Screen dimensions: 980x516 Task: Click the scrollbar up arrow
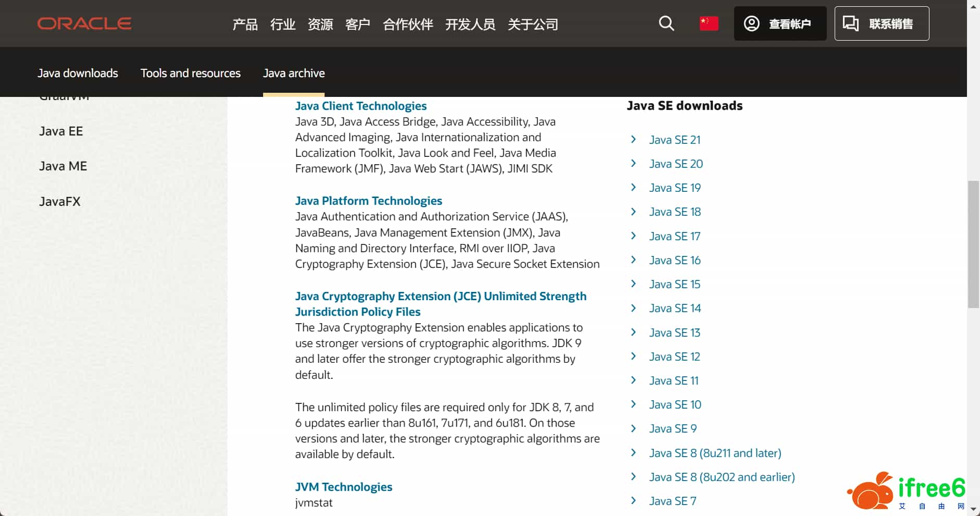(x=973, y=6)
